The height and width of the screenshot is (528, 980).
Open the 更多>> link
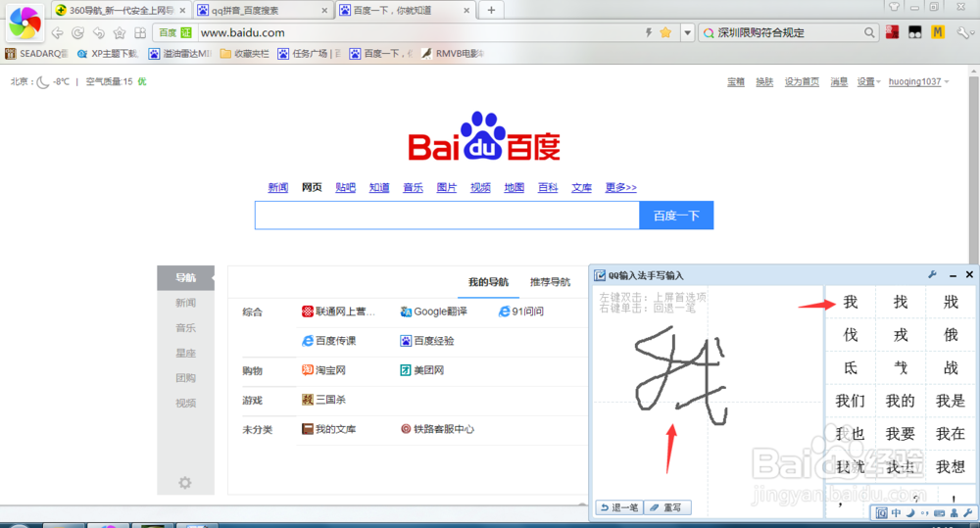click(x=620, y=187)
